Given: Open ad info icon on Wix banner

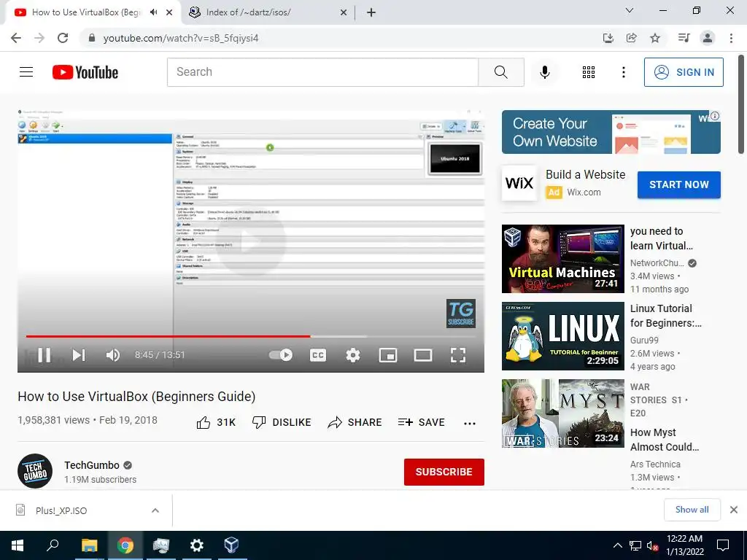Looking at the screenshot, I should pyautogui.click(x=715, y=116).
